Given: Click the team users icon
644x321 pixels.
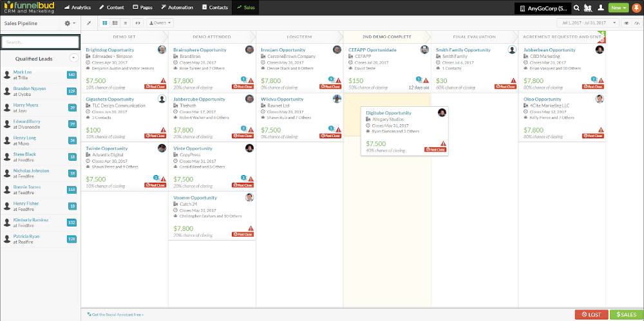Looking at the screenshot, I should [588, 8].
